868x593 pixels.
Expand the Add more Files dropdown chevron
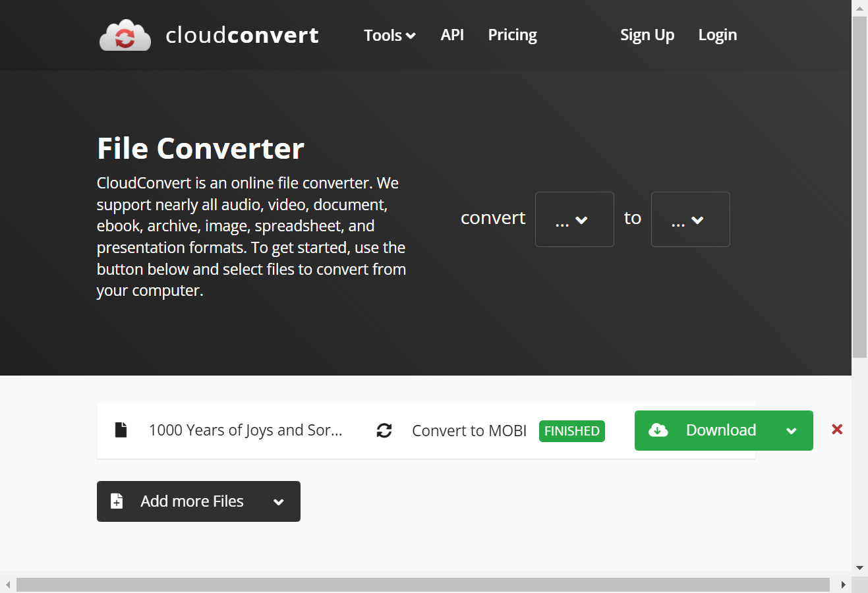pyautogui.click(x=279, y=502)
